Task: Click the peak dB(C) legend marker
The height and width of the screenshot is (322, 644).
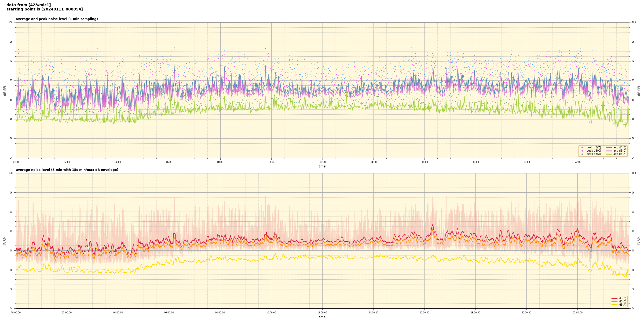Action: point(582,151)
